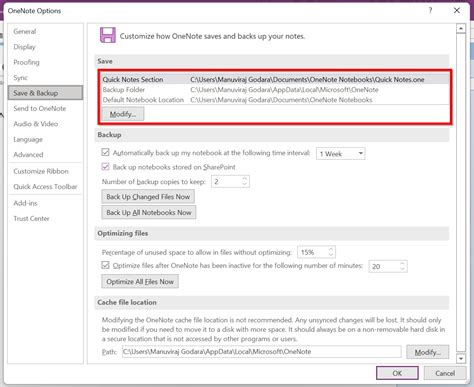
Task: Click the scrollbar down arrow
Action: (x=461, y=359)
